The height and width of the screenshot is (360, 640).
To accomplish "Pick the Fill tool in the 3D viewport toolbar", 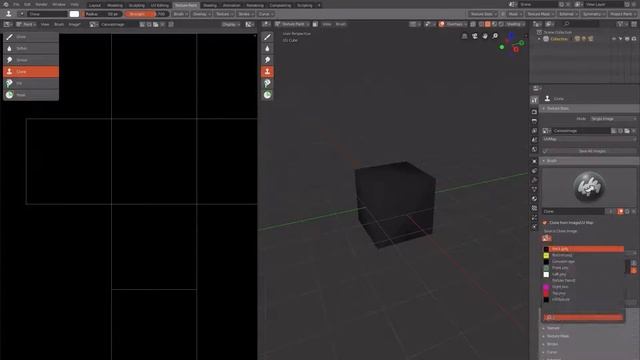I will click(x=267, y=83).
